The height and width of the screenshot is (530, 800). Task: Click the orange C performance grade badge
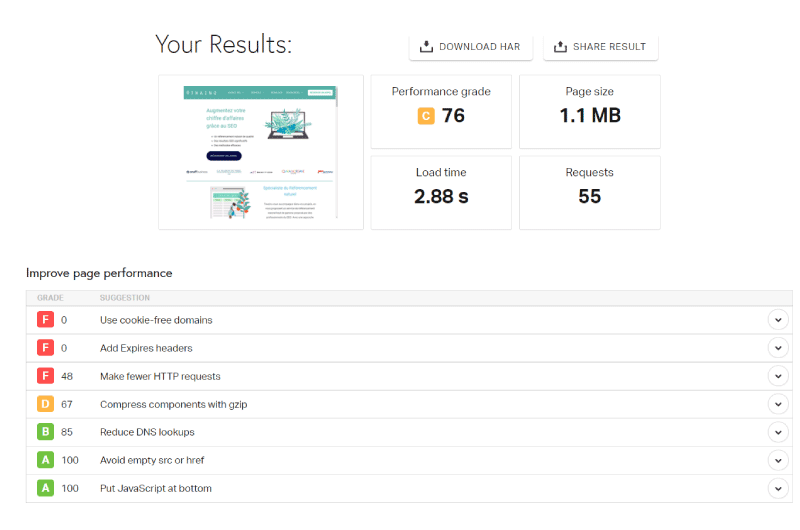coord(426,116)
